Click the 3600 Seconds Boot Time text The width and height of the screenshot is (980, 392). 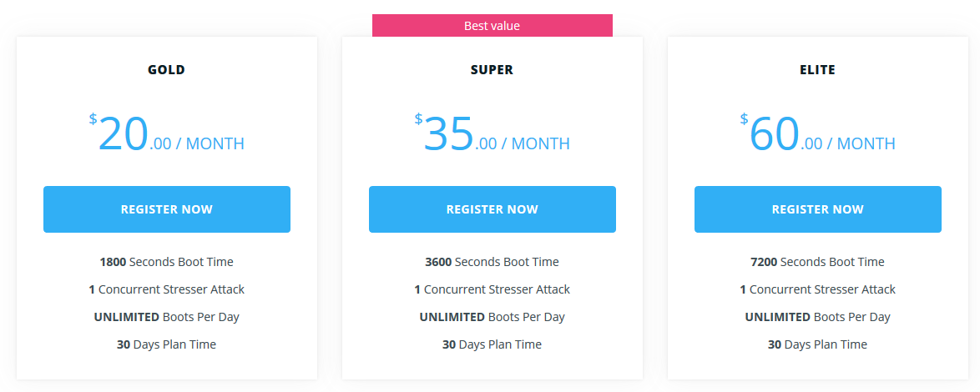(493, 262)
